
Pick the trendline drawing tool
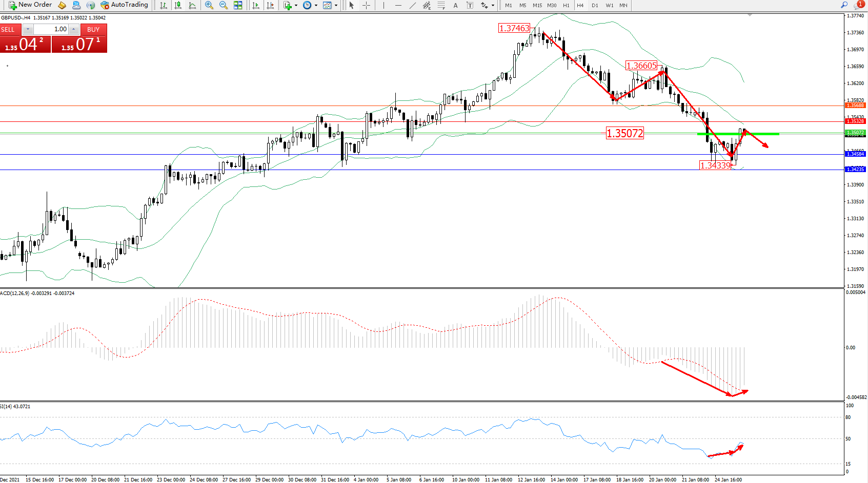point(413,5)
